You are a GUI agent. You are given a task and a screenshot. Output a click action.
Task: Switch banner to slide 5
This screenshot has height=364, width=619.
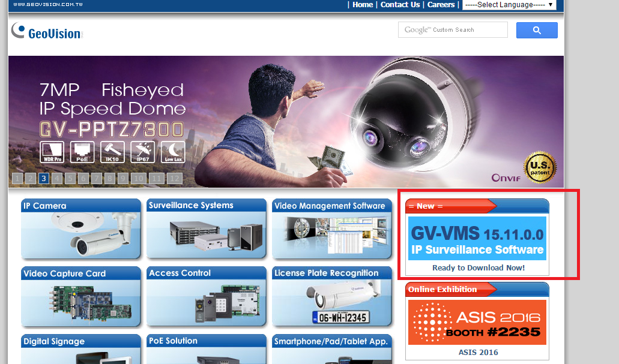pyautogui.click(x=70, y=178)
